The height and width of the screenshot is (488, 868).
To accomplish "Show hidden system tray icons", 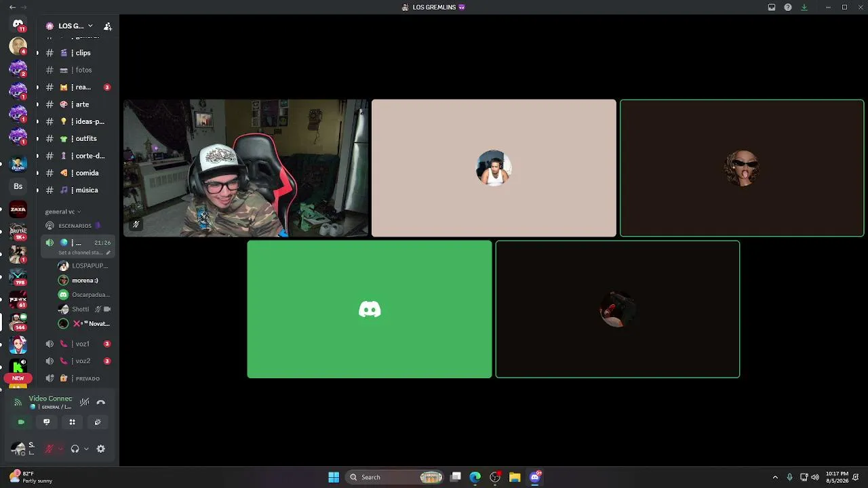I will click(x=775, y=477).
